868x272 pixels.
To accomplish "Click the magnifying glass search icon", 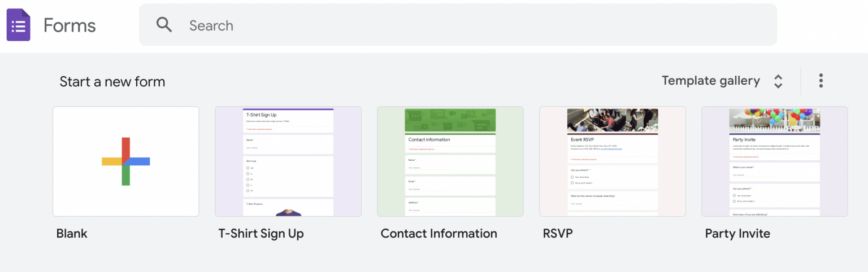I will [x=164, y=25].
